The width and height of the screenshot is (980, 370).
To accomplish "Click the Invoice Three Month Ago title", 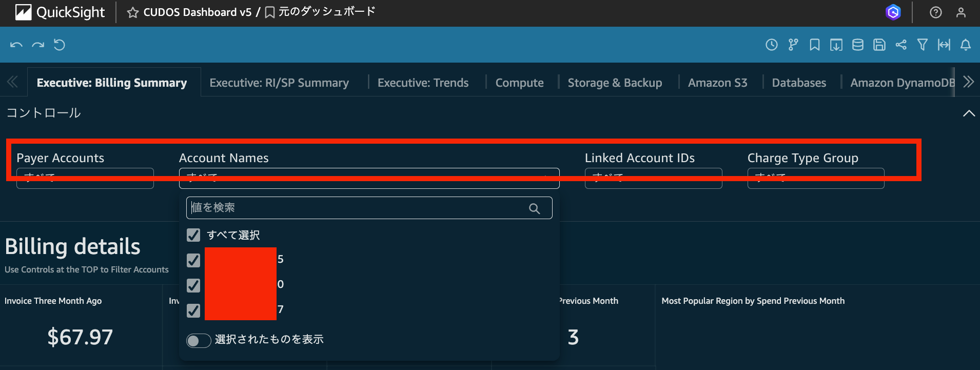I will [53, 301].
